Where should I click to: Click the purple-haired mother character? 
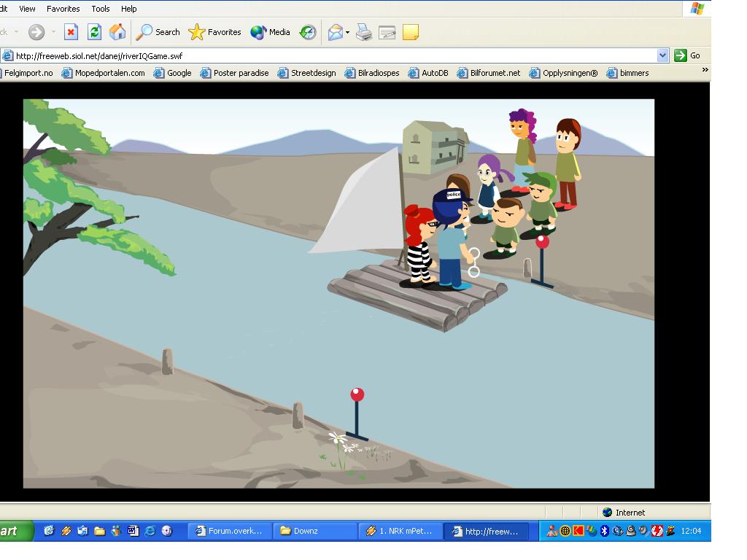tap(522, 152)
